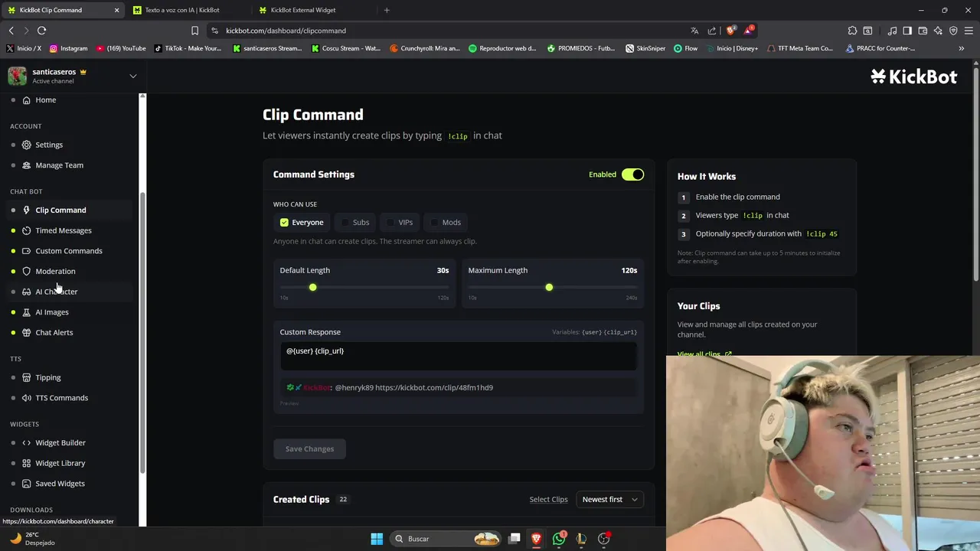980x551 pixels.
Task: Click the browser address bar URL
Action: (x=286, y=31)
